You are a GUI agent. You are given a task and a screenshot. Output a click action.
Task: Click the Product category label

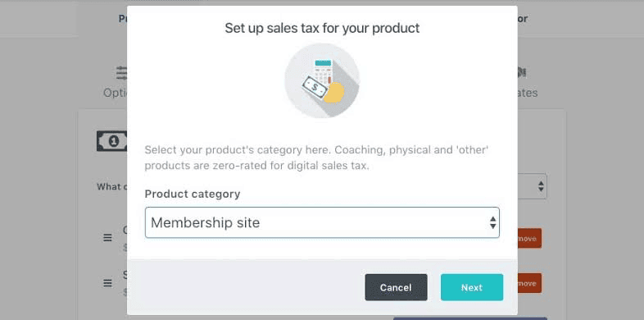(193, 194)
